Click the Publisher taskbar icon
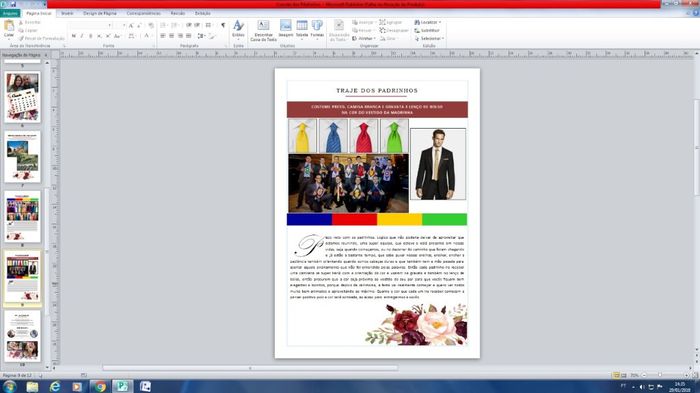The height and width of the screenshot is (393, 700). 122,386
